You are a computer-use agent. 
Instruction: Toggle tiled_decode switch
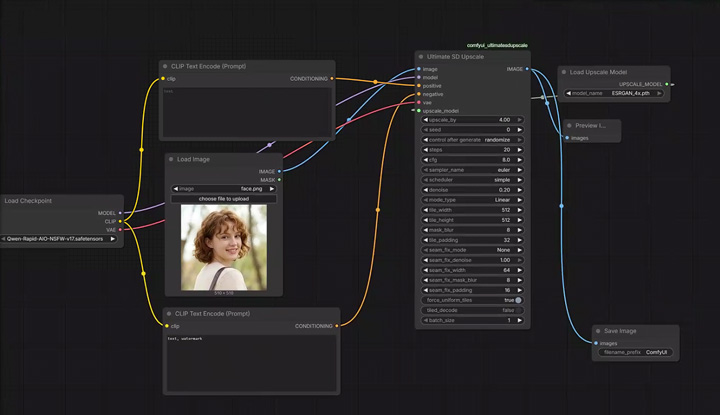(x=518, y=310)
